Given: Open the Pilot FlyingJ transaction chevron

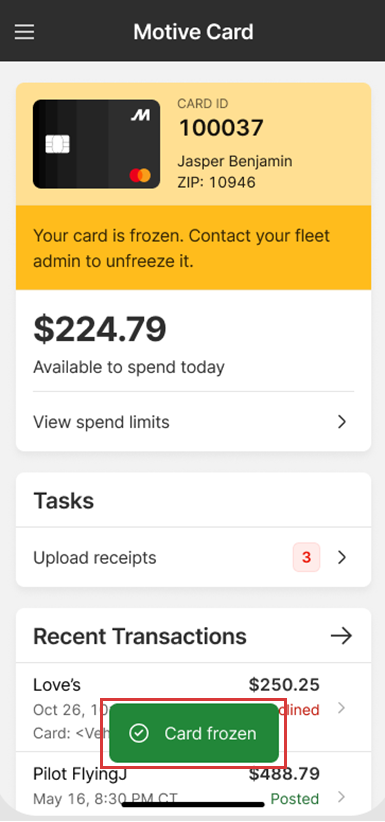Looking at the screenshot, I should (x=341, y=797).
